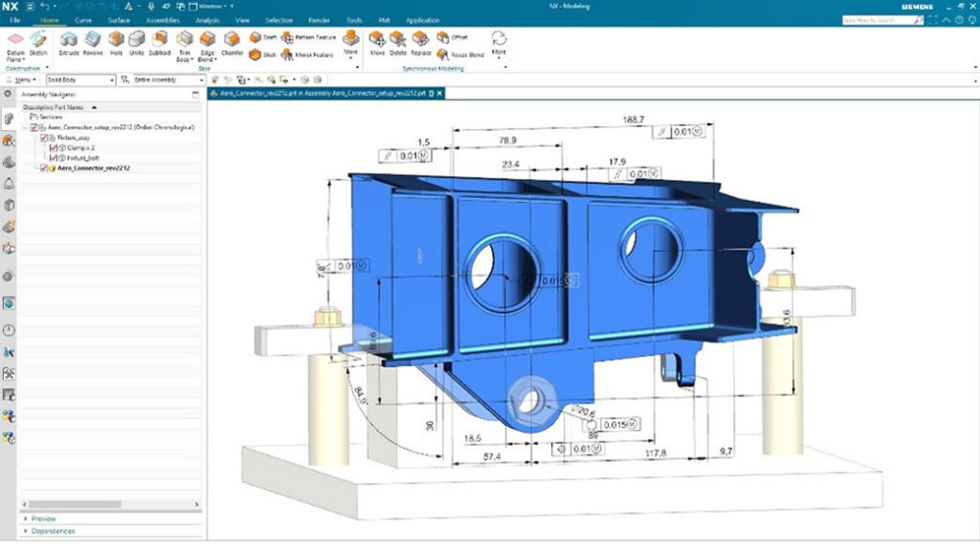Open the Assemblies menu
This screenshot has height=551, width=980.
pyautogui.click(x=163, y=19)
